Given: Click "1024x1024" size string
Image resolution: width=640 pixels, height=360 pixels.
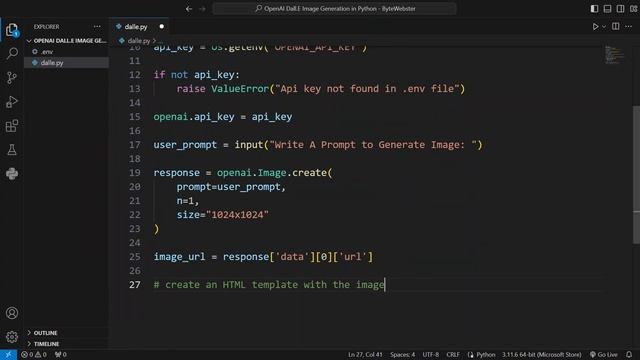Looking at the screenshot, I should (x=237, y=215).
